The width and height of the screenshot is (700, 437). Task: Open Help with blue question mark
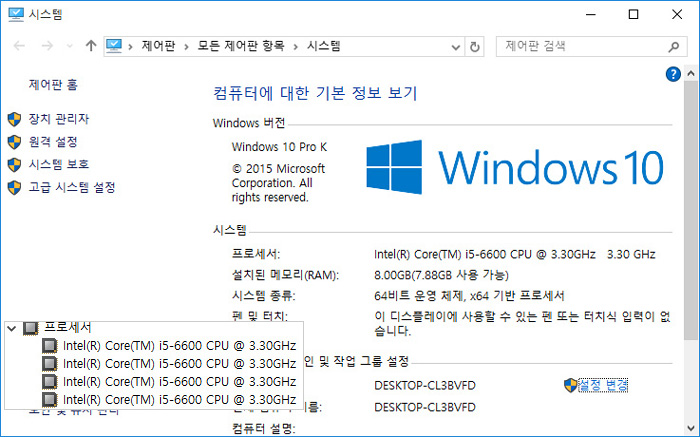(673, 74)
